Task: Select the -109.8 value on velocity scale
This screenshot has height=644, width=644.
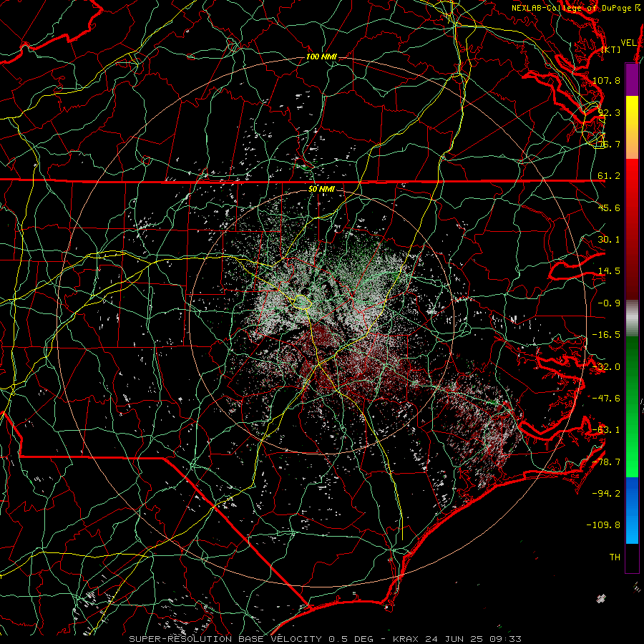Action: pos(603,525)
